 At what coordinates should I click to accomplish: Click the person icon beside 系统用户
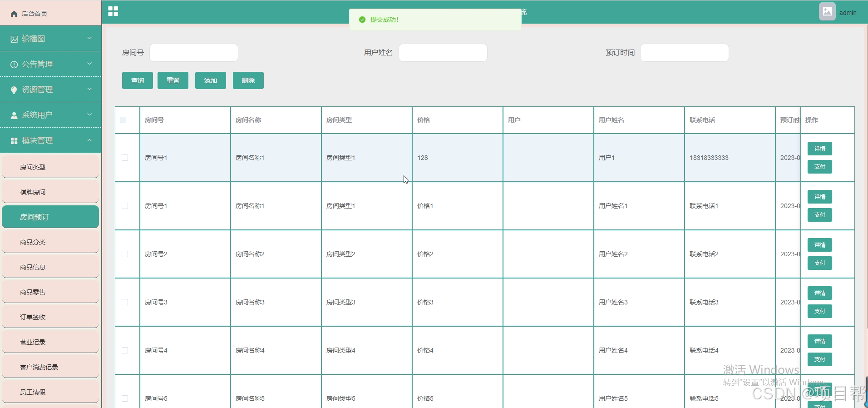pos(14,115)
